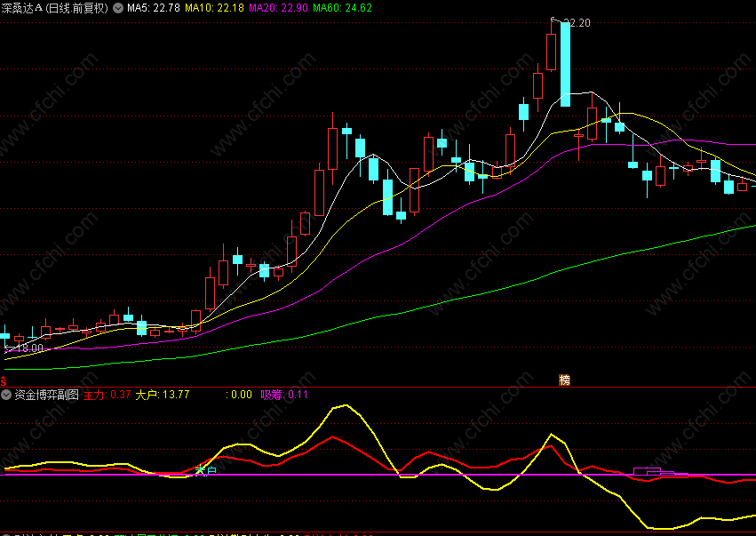Click the 深桑达A (日线.前复权) title
The image size is (756, 536).
54,8
